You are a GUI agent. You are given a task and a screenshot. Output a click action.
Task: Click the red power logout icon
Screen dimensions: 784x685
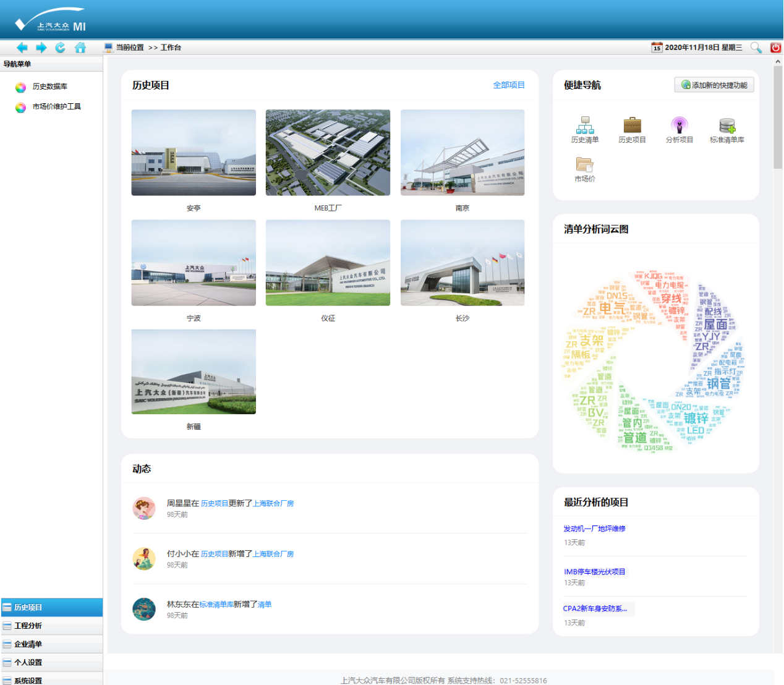775,48
